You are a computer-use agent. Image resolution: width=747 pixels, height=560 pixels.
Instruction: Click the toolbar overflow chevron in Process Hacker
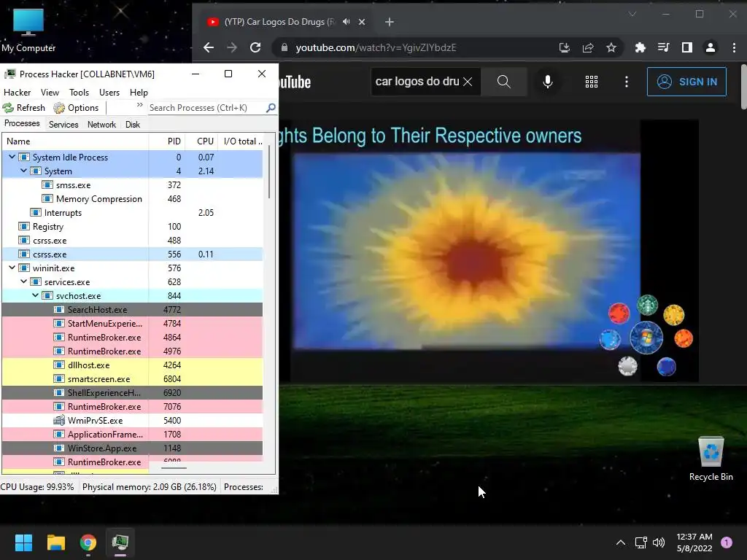coord(139,105)
